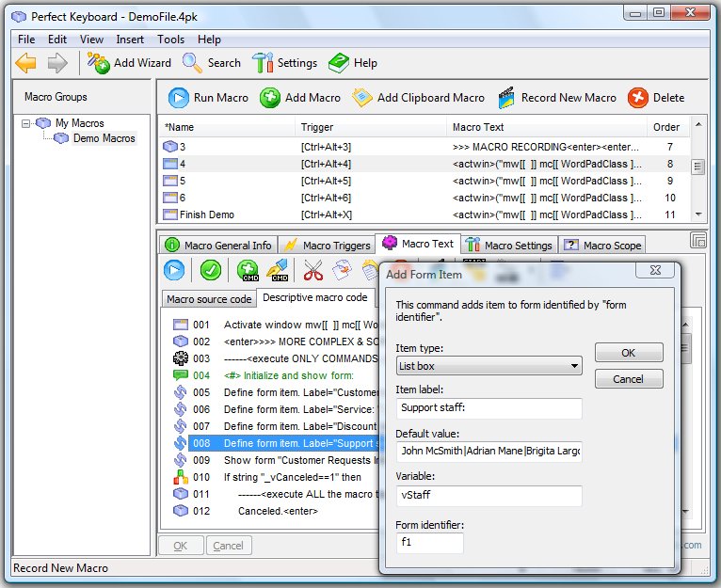721x588 pixels.
Task: Select macro row 5 in the list
Action: [x=424, y=181]
